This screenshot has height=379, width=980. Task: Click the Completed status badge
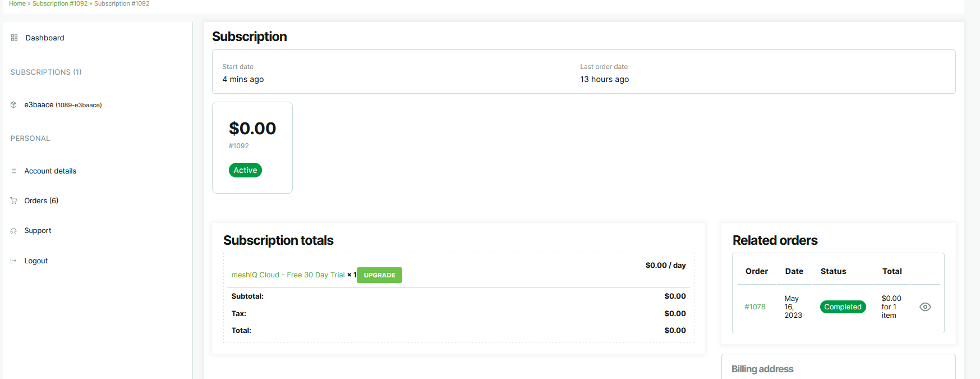coord(843,307)
